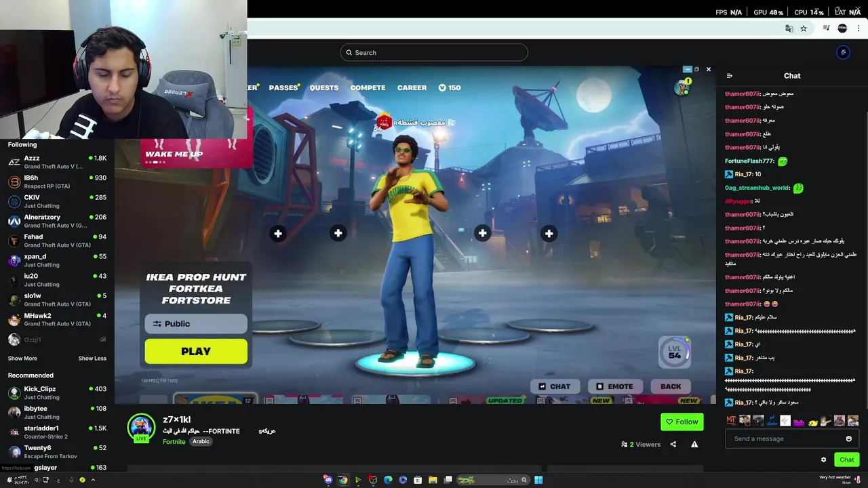This screenshot has width=868, height=488.
Task: Close the video theater overlay X
Action: coord(709,69)
